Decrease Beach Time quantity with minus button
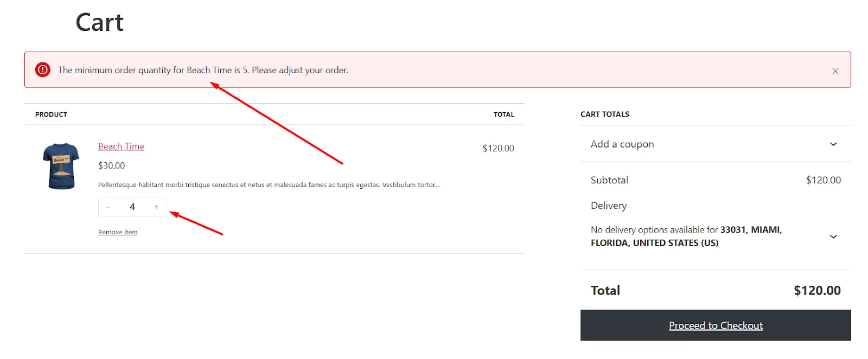Image resolution: width=868 pixels, height=359 pixels. click(108, 207)
